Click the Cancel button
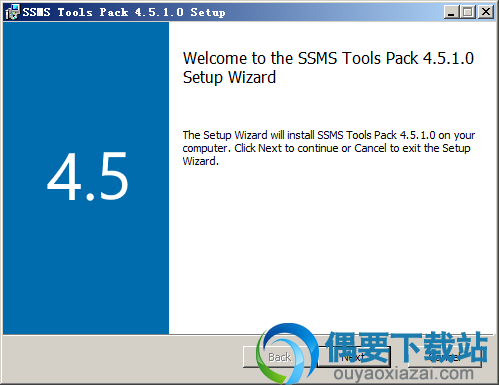The width and height of the screenshot is (499, 385). pyautogui.click(x=445, y=357)
